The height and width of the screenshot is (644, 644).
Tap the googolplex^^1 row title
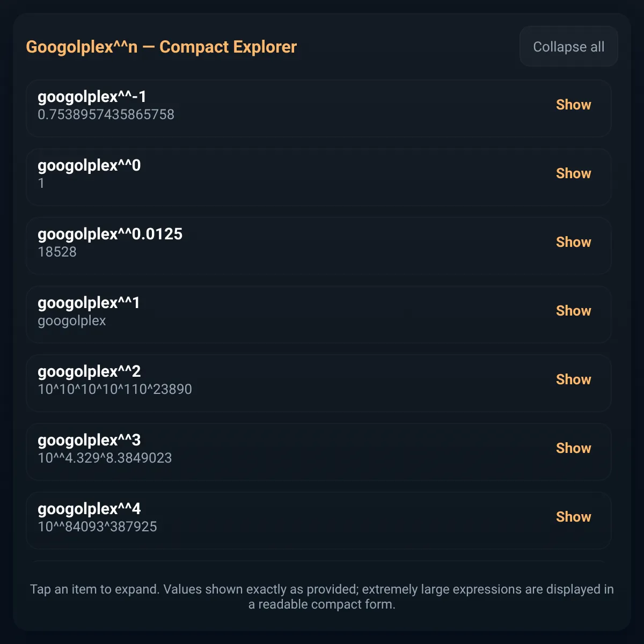(89, 303)
